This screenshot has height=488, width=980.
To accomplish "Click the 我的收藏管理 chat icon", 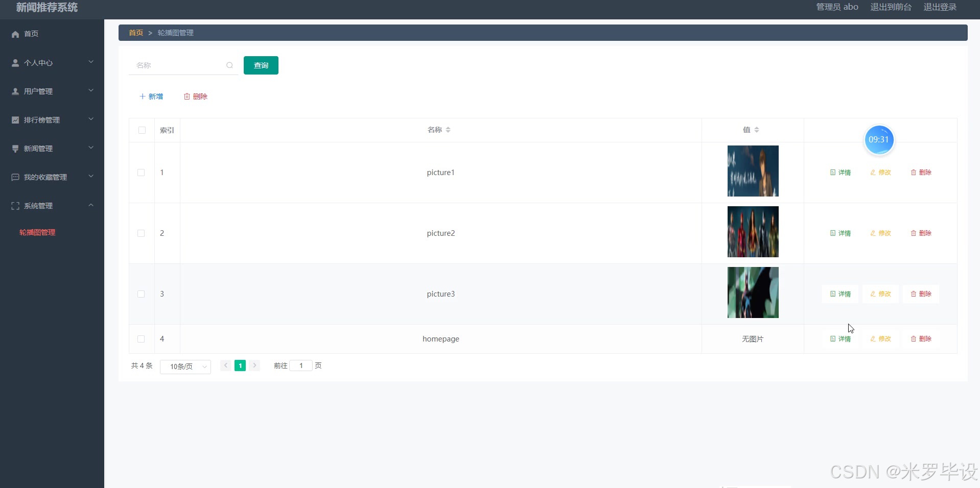I will click(15, 177).
